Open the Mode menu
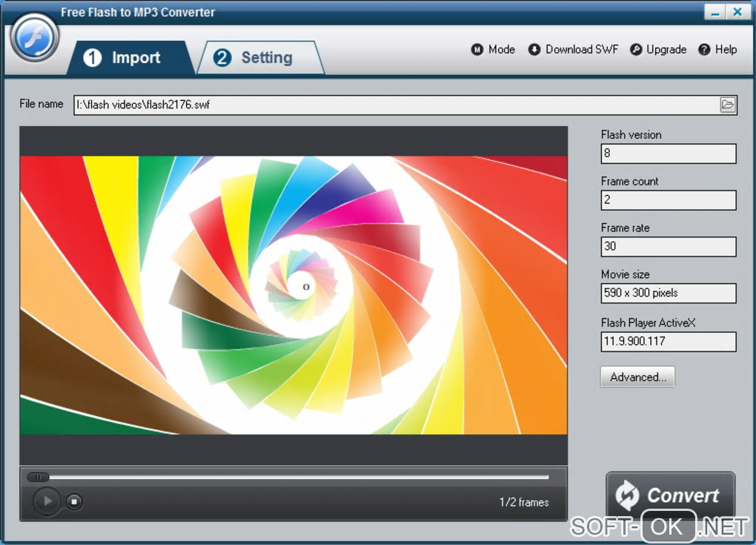The width and height of the screenshot is (756, 545). [x=493, y=49]
